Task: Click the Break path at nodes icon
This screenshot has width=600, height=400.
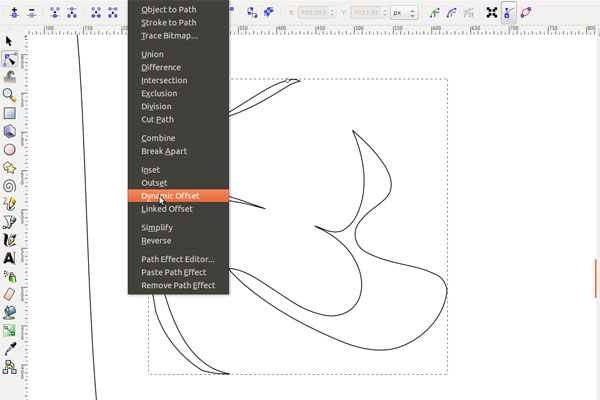Action: (x=72, y=13)
